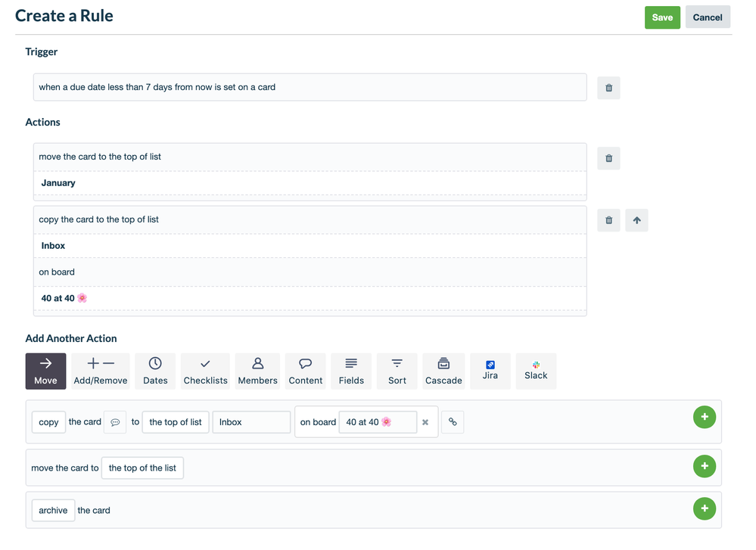Toggle the copy/move option on the card action
The image size is (756, 550).
pos(48,422)
